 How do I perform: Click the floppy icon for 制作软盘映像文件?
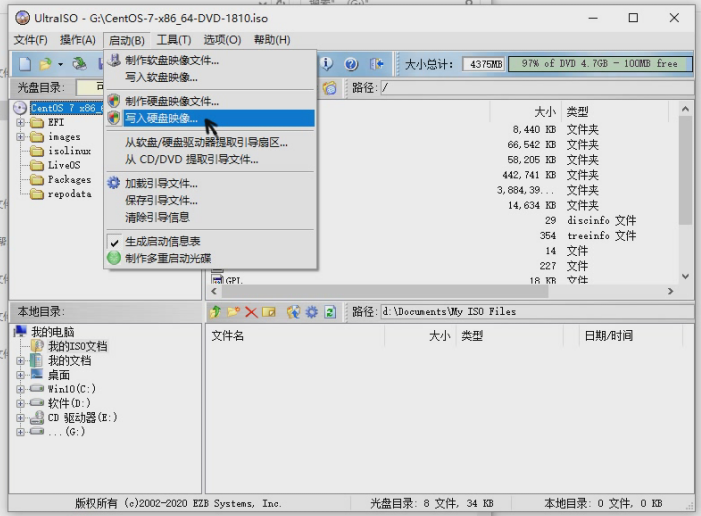click(x=114, y=60)
